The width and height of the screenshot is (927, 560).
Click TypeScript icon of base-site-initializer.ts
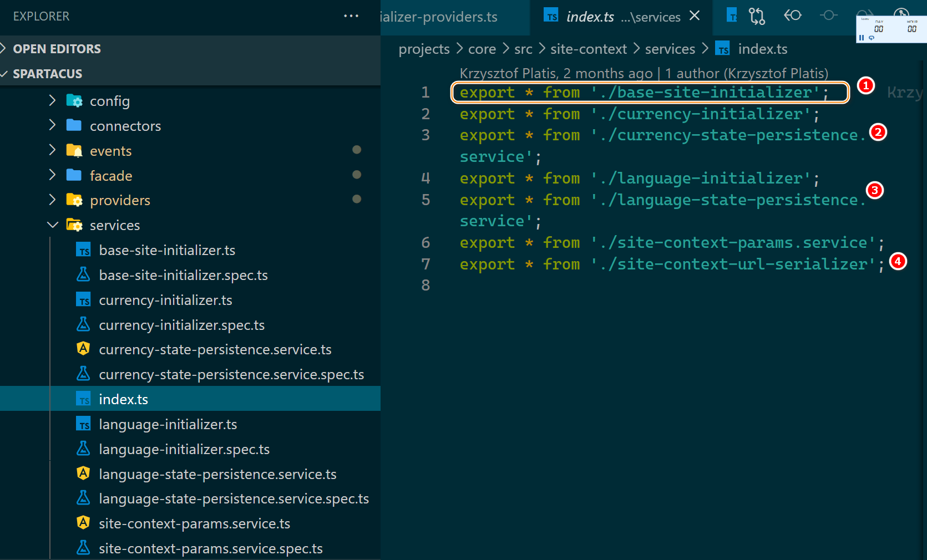click(x=83, y=250)
